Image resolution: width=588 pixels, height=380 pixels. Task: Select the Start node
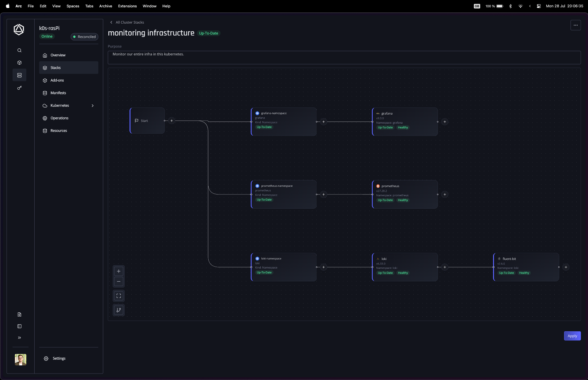pos(147,121)
